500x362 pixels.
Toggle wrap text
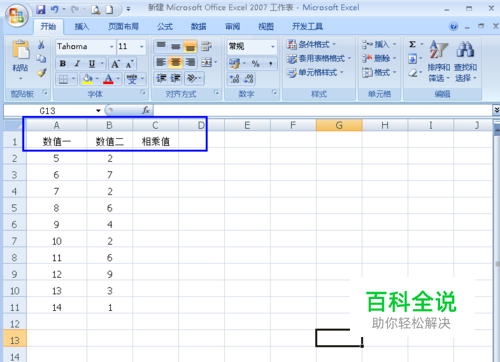click(x=206, y=46)
